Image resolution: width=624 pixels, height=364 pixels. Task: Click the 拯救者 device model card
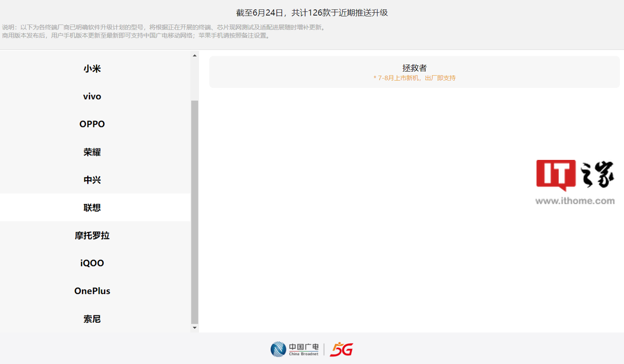[414, 72]
